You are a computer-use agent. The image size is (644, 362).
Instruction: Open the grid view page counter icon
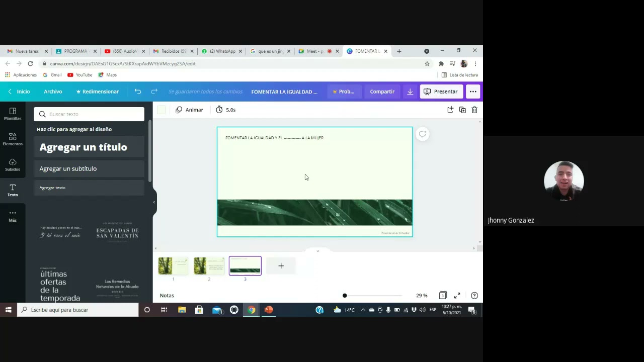pyautogui.click(x=443, y=295)
